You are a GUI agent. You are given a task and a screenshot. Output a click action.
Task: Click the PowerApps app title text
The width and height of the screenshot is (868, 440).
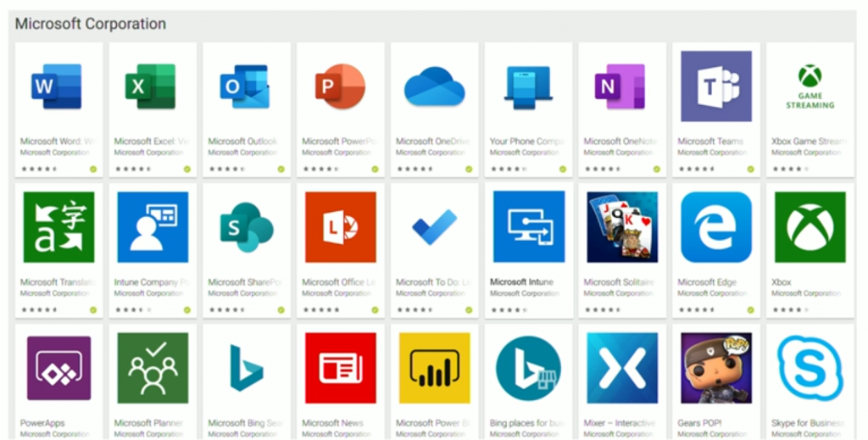[42, 423]
